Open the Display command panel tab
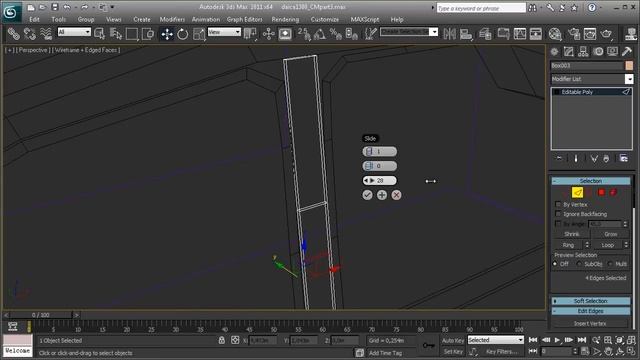Screen dimensions: 640x360 [612, 51]
